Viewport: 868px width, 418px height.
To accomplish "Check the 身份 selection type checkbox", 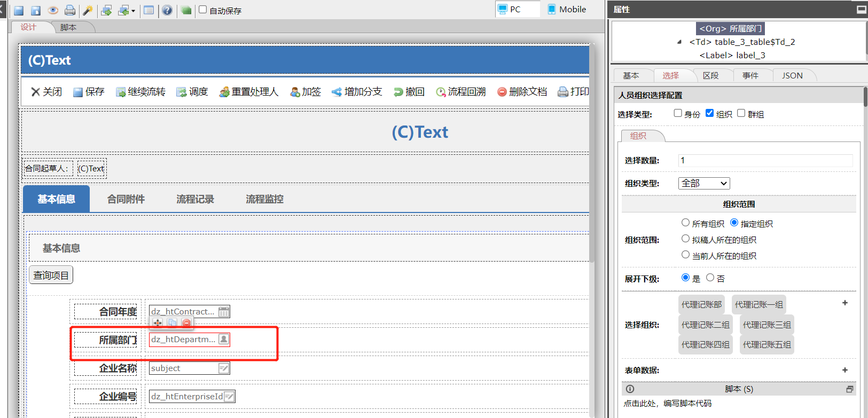I will pos(678,113).
